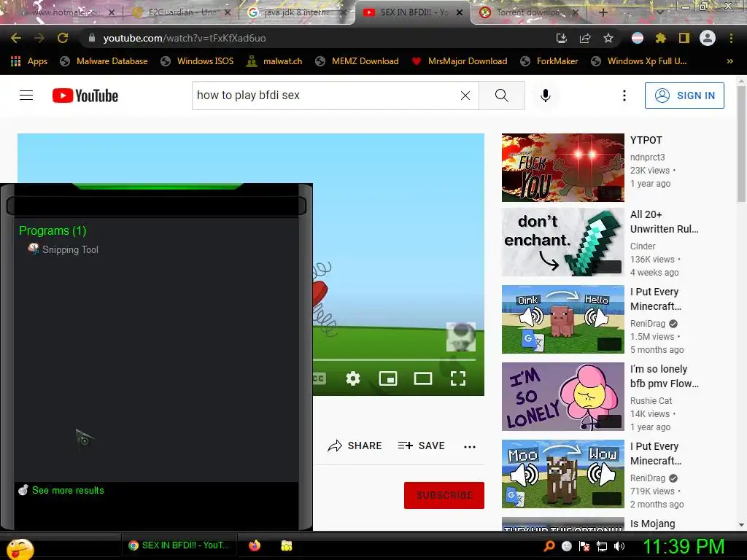Viewport: 747px width, 560px height.
Task: Open the Windows Xp Full bookmark
Action: [639, 61]
